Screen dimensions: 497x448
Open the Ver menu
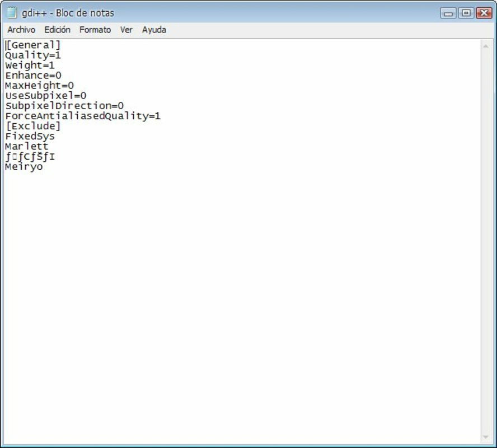click(x=126, y=30)
